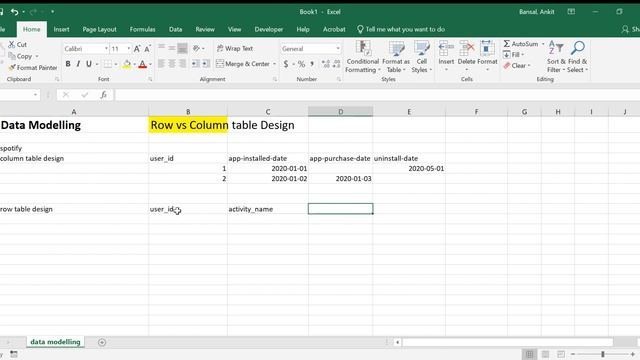Click the Insert cells button
The height and width of the screenshot is (360, 640).
pyautogui.click(x=446, y=55)
